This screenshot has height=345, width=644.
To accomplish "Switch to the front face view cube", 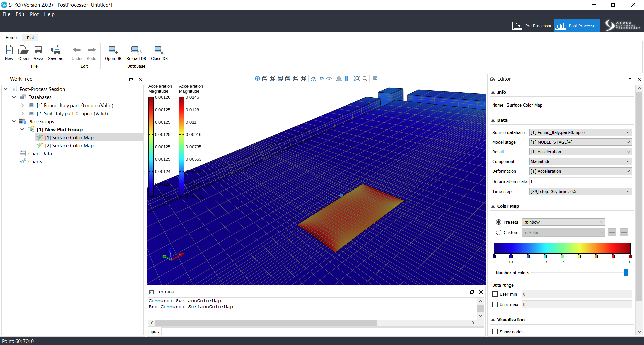I will point(280,78).
